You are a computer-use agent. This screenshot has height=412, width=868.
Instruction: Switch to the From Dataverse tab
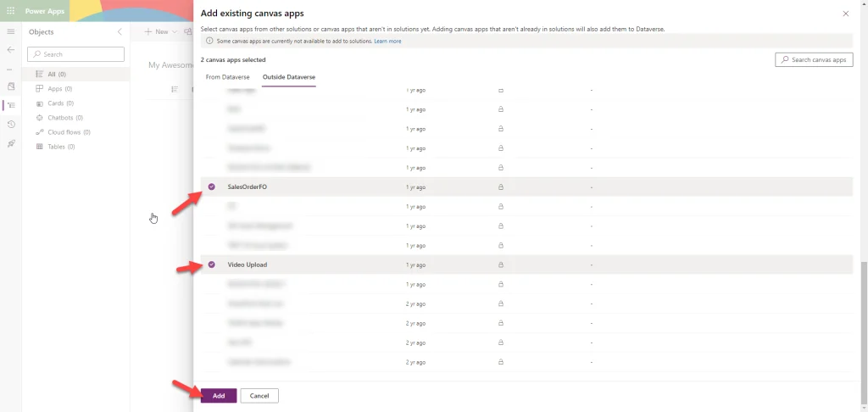227,77
